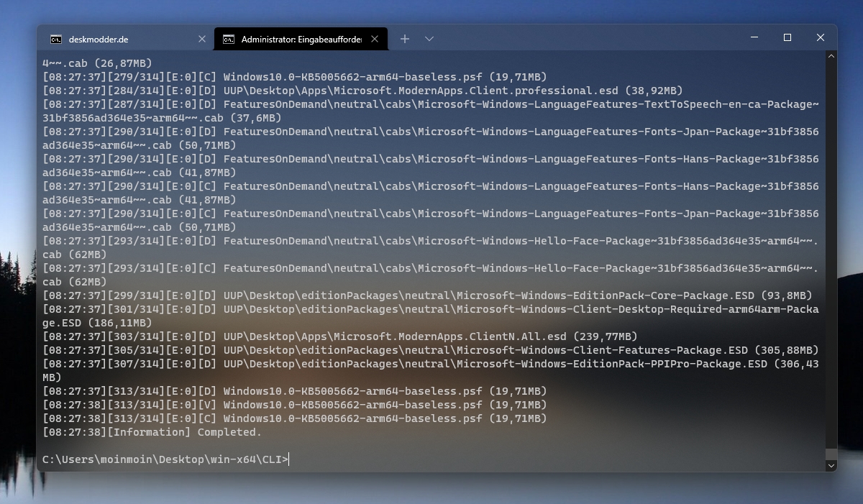Select the Administrator: Eingabeaufforderung tab
This screenshot has height=504, width=863.
301,39
